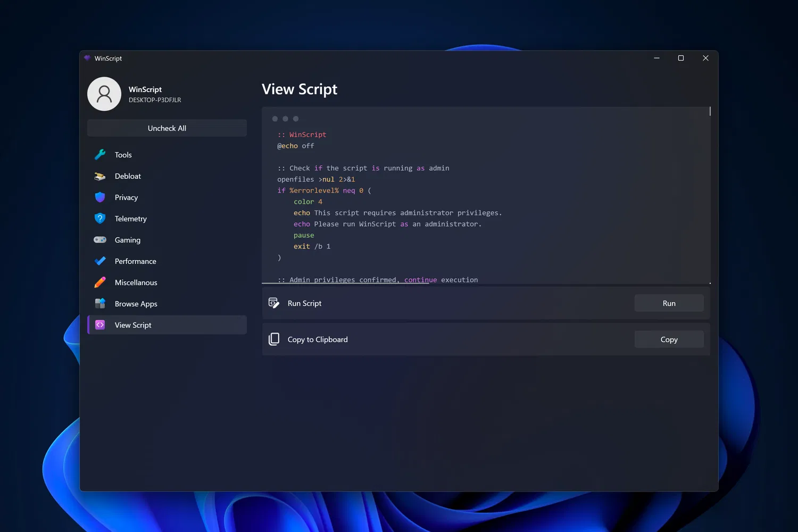This screenshot has width=798, height=532.
Task: Click the Copy to Clipboard row icon
Action: point(274,339)
